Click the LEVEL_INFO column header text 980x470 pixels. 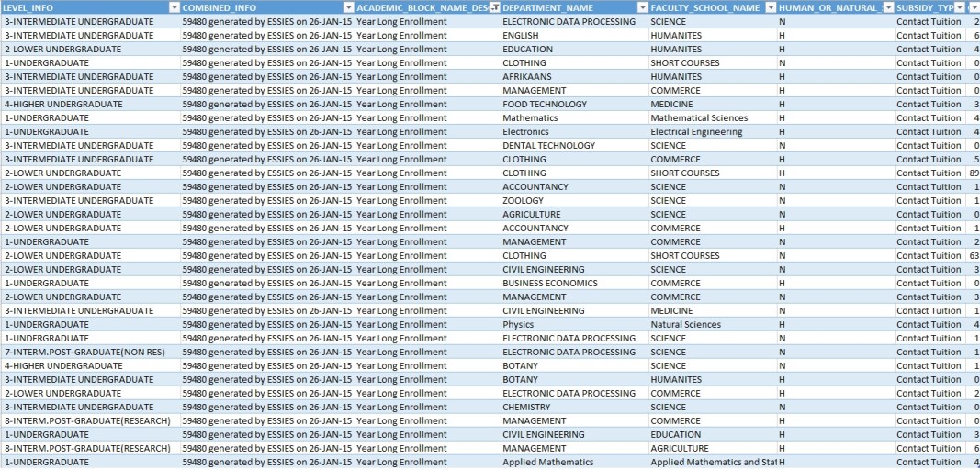[28, 7]
